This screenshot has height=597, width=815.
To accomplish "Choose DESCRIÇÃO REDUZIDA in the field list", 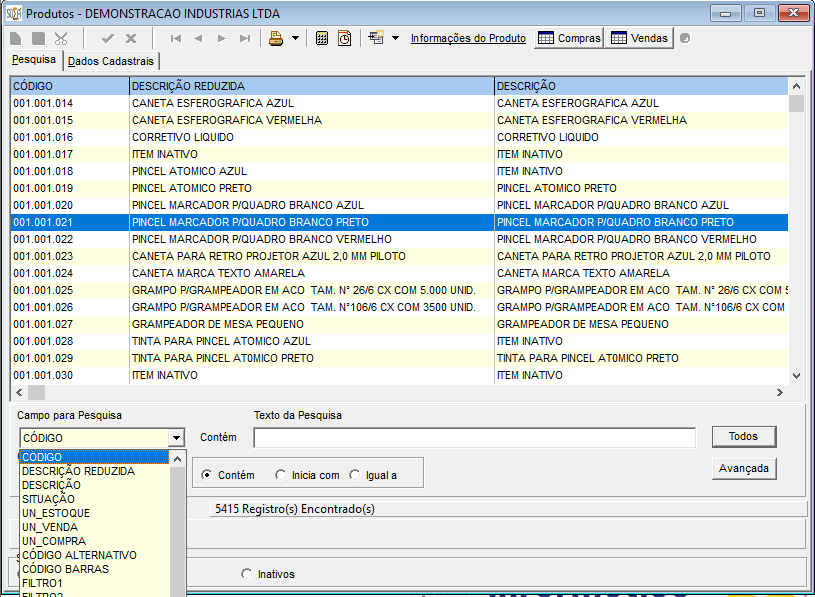I will 78,471.
